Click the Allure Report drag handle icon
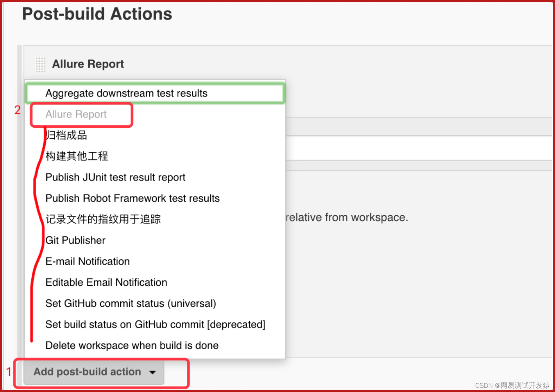 [x=40, y=64]
